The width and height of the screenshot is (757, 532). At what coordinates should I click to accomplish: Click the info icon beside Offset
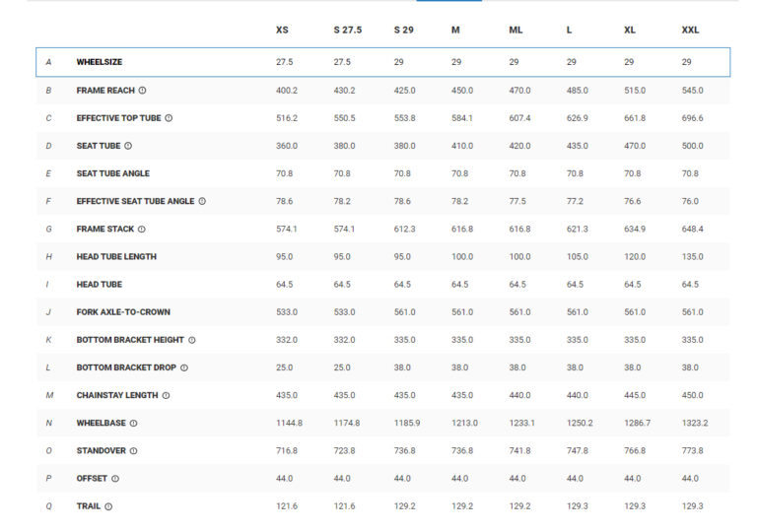point(115,478)
